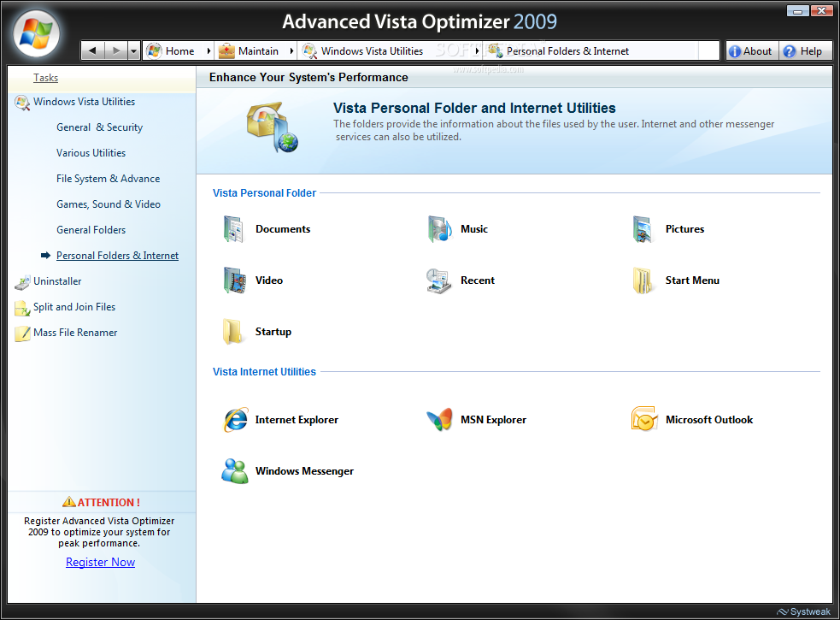Close the Advanced Vista Optimizer window
840x620 pixels.
(x=821, y=11)
